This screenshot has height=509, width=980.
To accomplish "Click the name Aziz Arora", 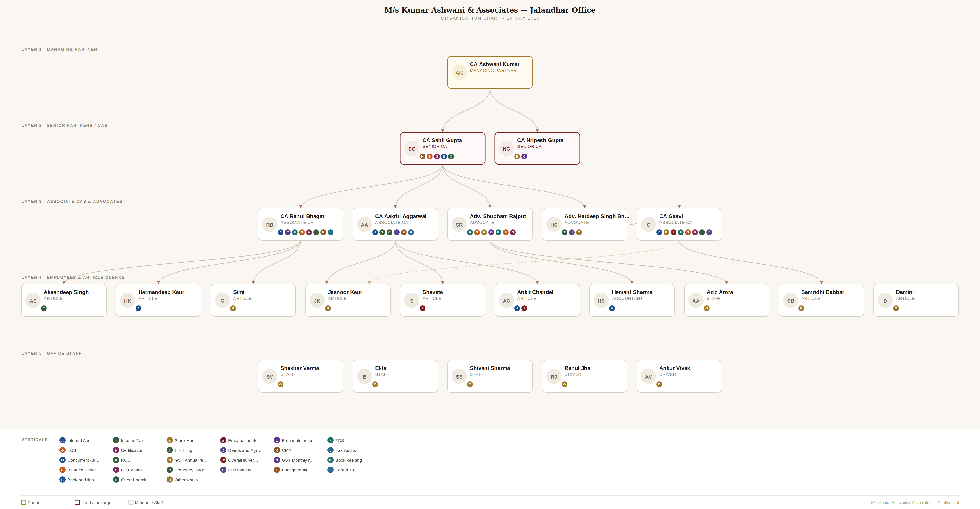I will (719, 292).
